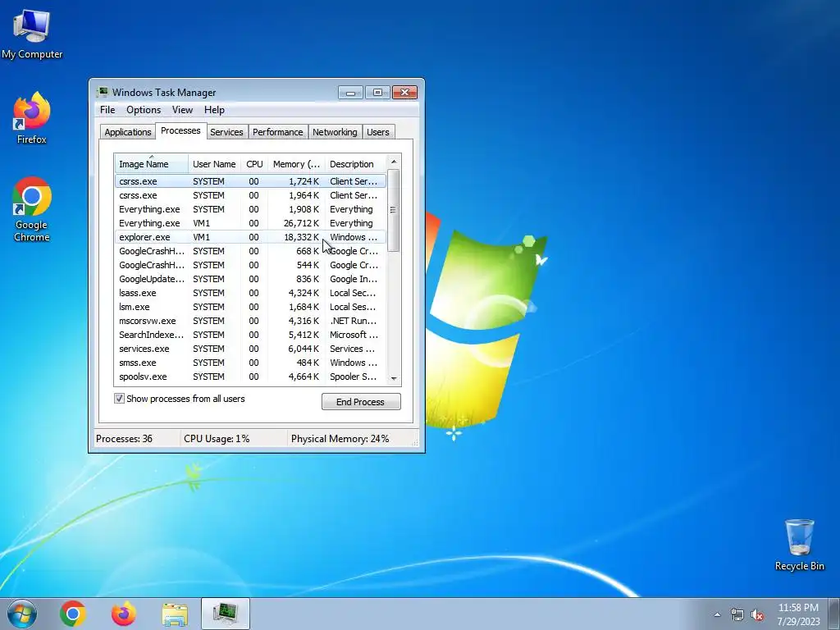Switch to the Services tab
The width and height of the screenshot is (840, 630).
pos(226,132)
